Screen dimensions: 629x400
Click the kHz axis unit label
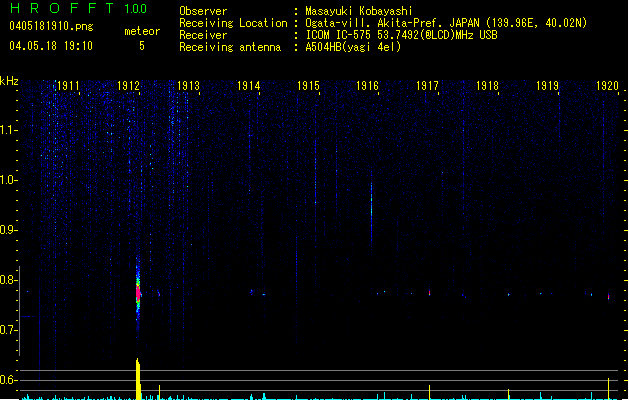click(9, 81)
